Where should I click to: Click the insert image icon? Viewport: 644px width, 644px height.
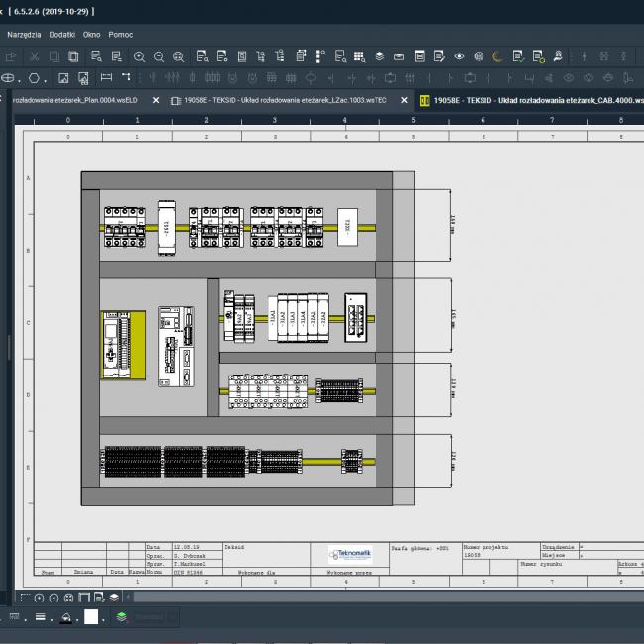point(63,77)
